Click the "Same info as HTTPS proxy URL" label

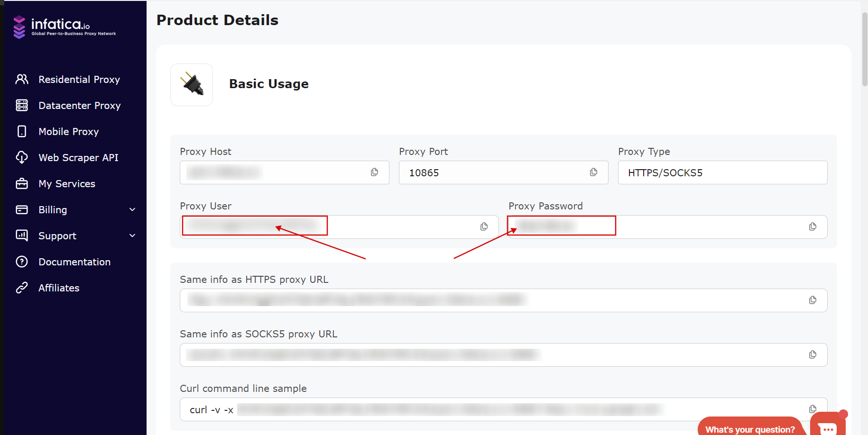[x=254, y=280]
